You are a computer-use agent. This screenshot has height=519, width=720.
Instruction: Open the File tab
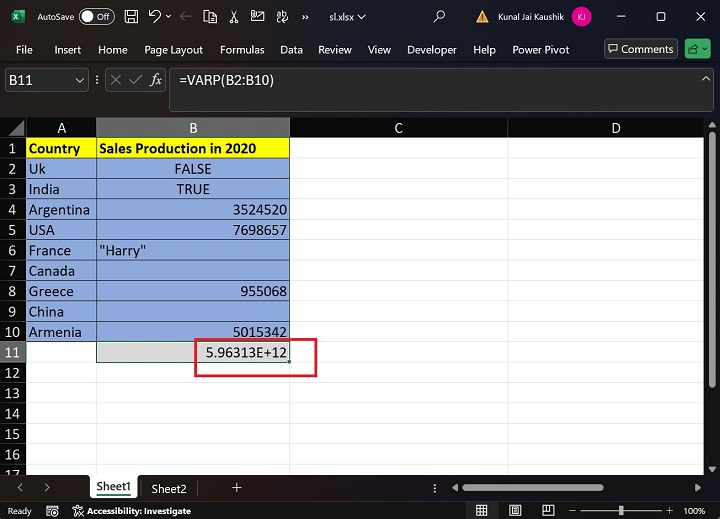coord(24,50)
